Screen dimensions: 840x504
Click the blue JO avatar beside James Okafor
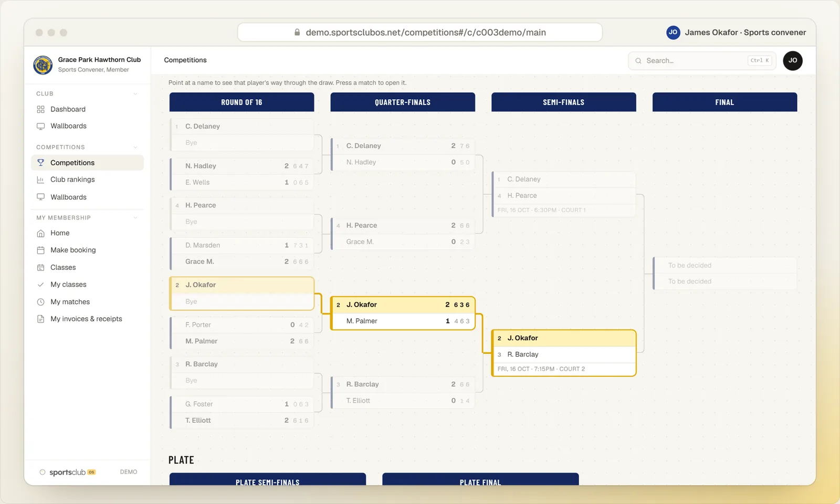point(673,33)
